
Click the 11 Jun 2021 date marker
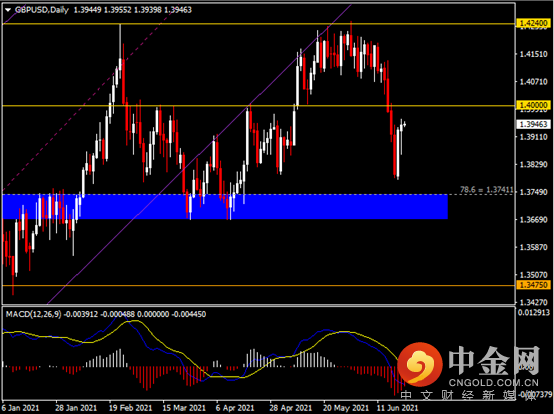pyautogui.click(x=397, y=408)
